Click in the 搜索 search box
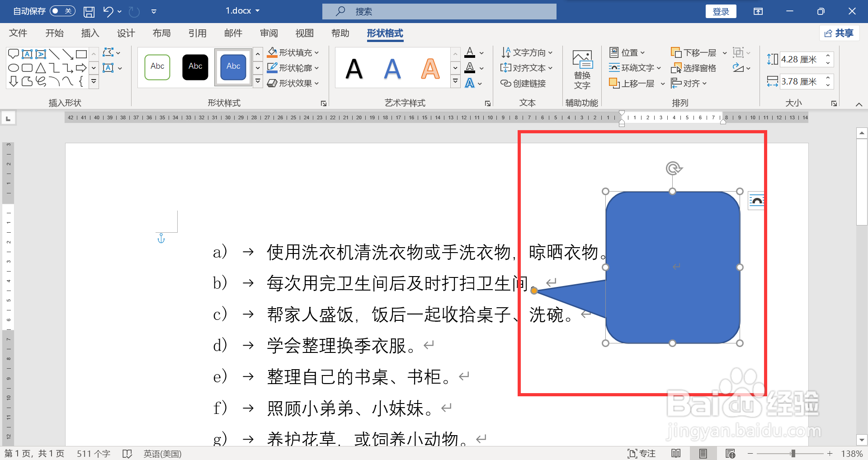Screen dimensions: 868x460 [x=439, y=11]
